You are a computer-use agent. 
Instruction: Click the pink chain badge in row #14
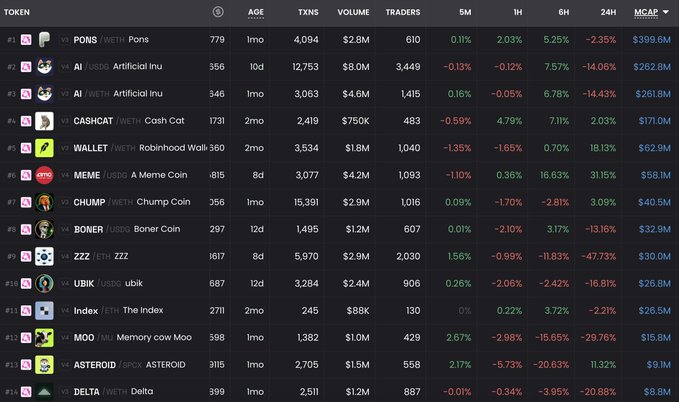pyautogui.click(x=26, y=392)
